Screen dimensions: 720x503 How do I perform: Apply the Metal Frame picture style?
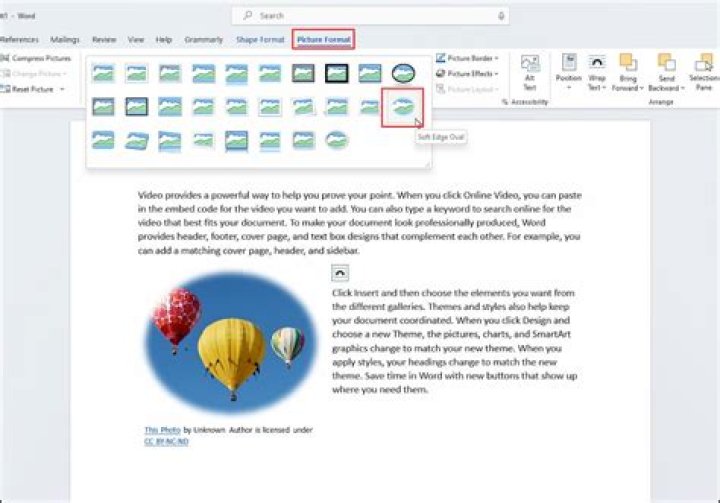170,73
